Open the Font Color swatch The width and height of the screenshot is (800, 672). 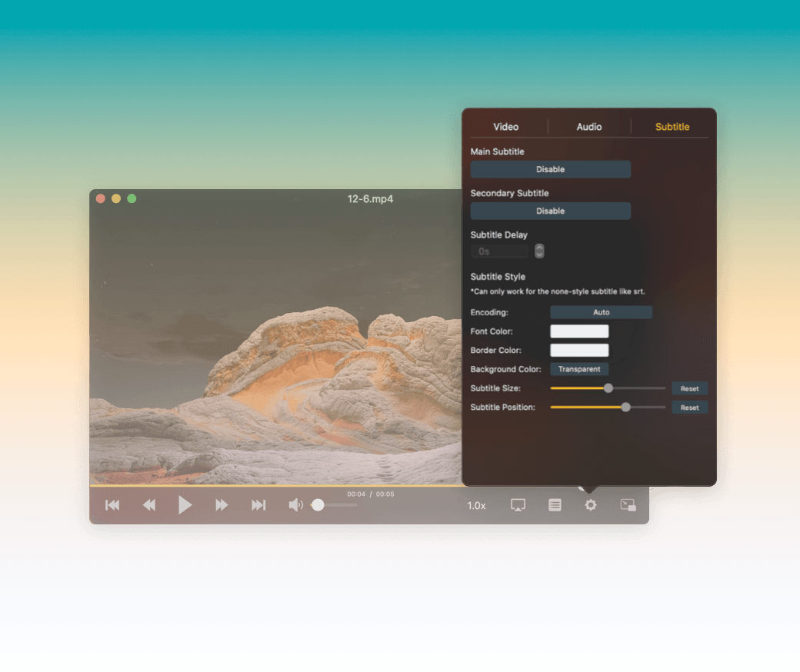pos(579,331)
